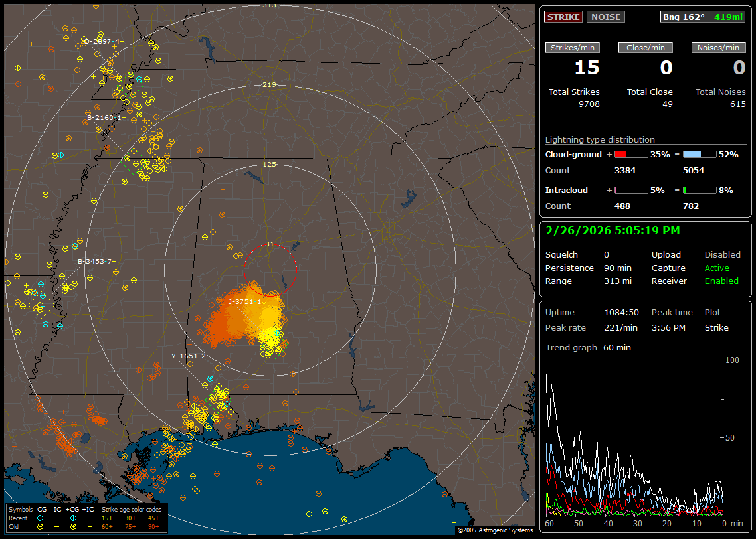Click the storm cell label J-3751-1
Image resolution: width=756 pixels, height=539 pixels.
[244, 301]
